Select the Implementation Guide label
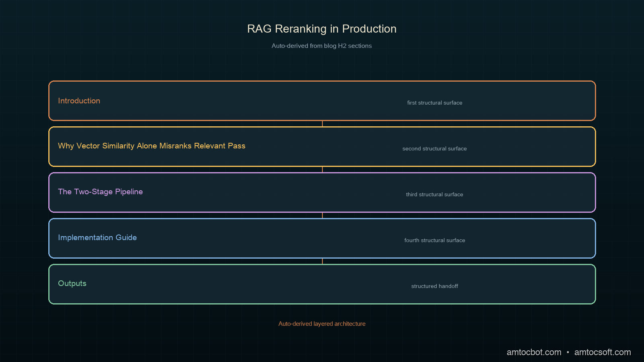This screenshot has width=644, height=362. point(97,238)
